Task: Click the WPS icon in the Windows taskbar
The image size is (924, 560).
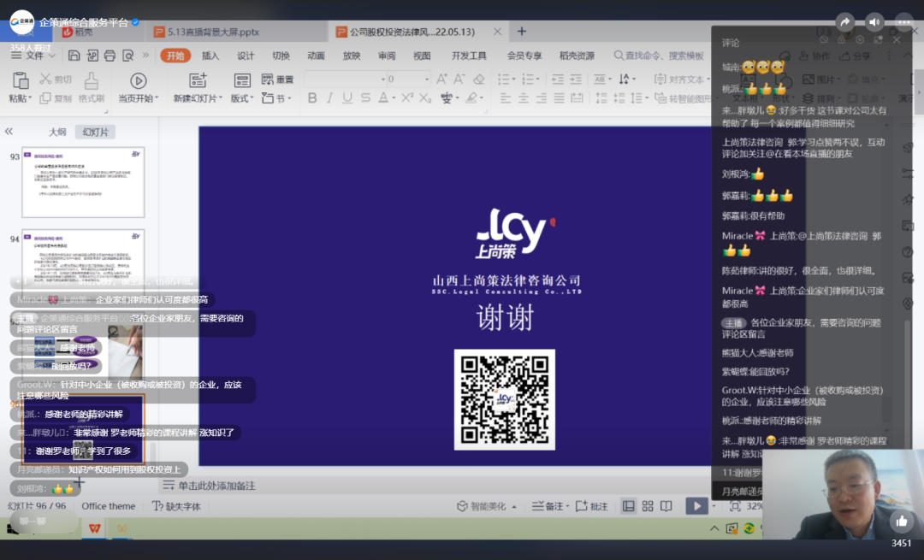Action: coord(94,528)
